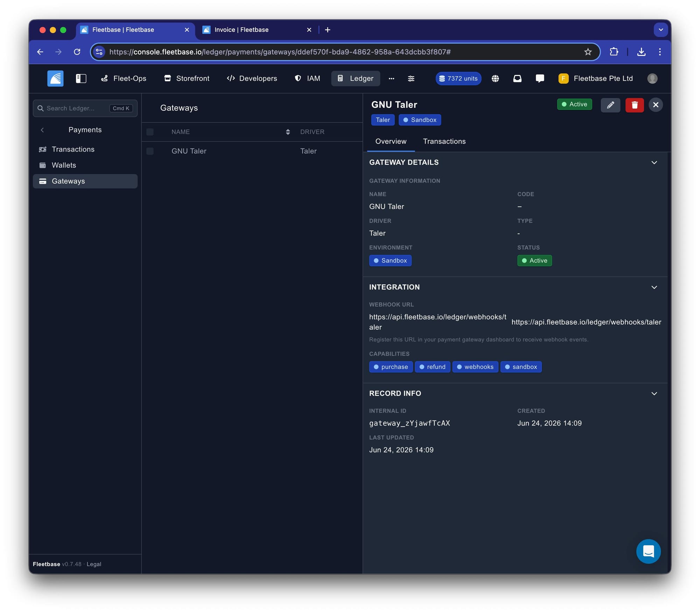Open Fleet-Ops module
The width and height of the screenshot is (700, 612).
[x=124, y=78]
